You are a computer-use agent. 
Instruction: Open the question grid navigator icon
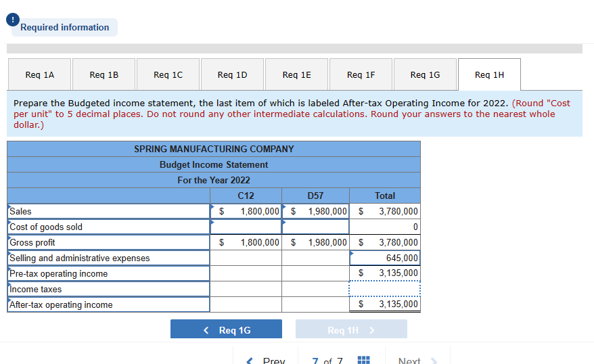[364, 360]
